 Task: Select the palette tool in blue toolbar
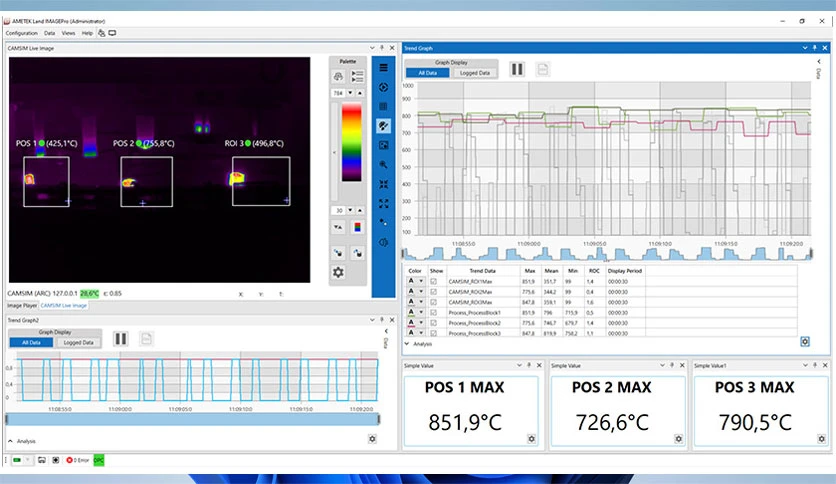click(383, 126)
